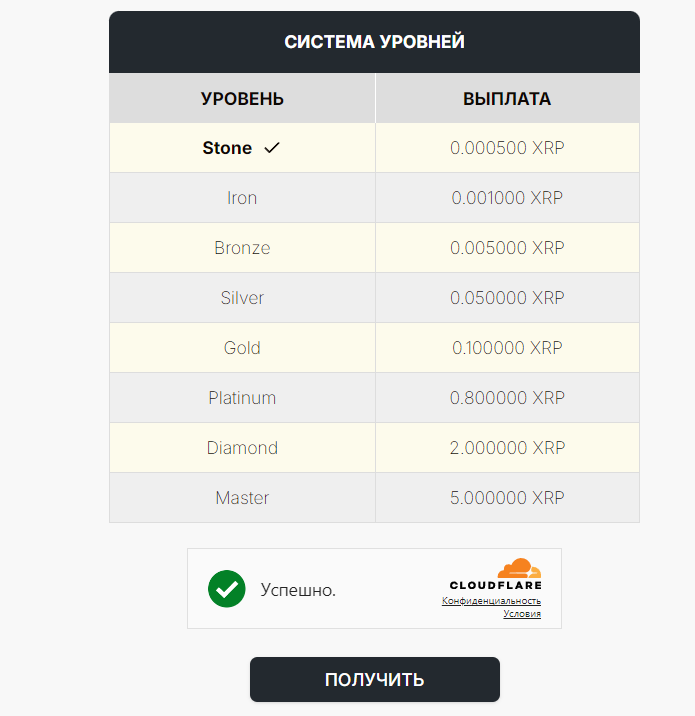The width and height of the screenshot is (695, 716).
Task: Click the Stone level checkmark icon
Action: [x=272, y=148]
